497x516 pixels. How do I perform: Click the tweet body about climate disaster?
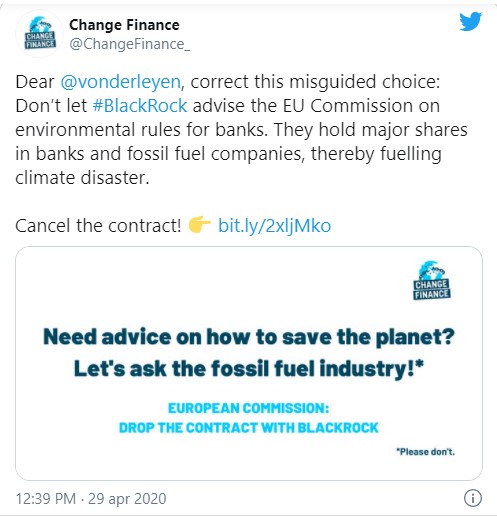pyautogui.click(x=241, y=130)
